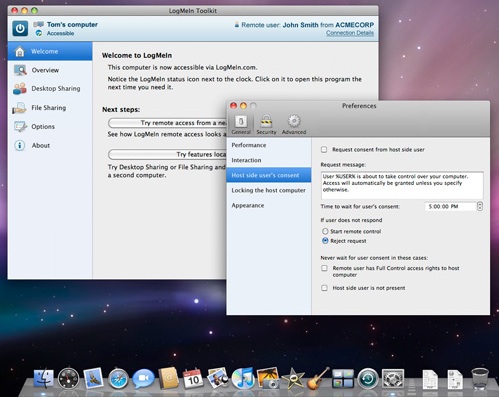Select Overview in LogMeIn sidebar
499x397 pixels.
[x=50, y=70]
